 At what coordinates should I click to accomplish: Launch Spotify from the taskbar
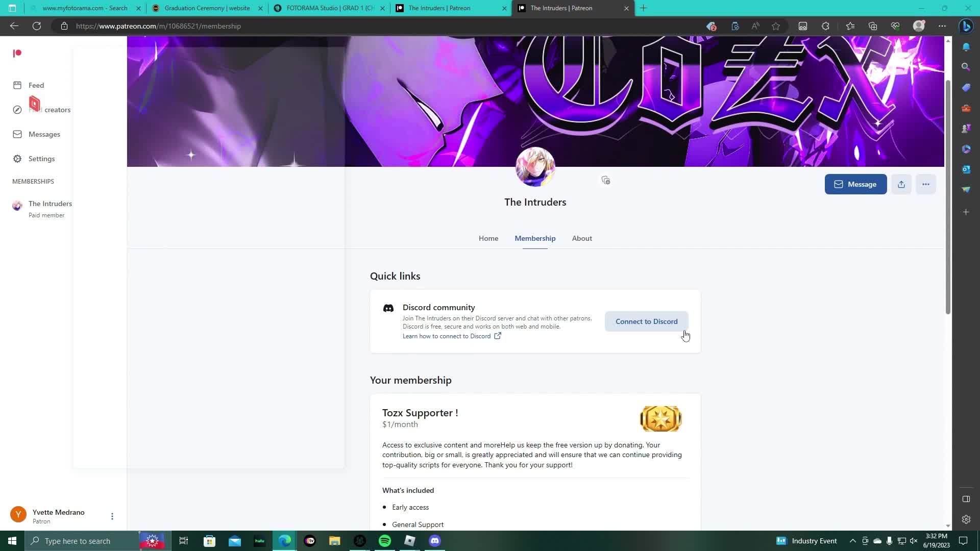point(384,541)
